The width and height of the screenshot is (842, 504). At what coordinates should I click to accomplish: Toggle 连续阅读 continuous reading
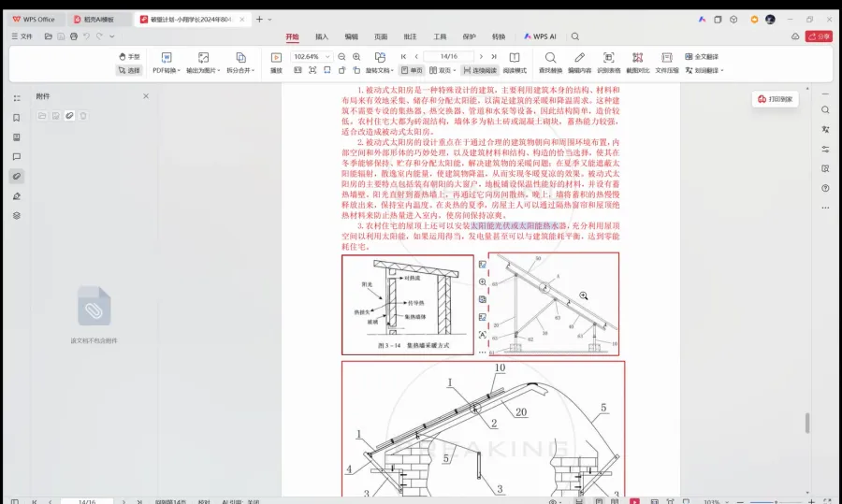coord(480,70)
